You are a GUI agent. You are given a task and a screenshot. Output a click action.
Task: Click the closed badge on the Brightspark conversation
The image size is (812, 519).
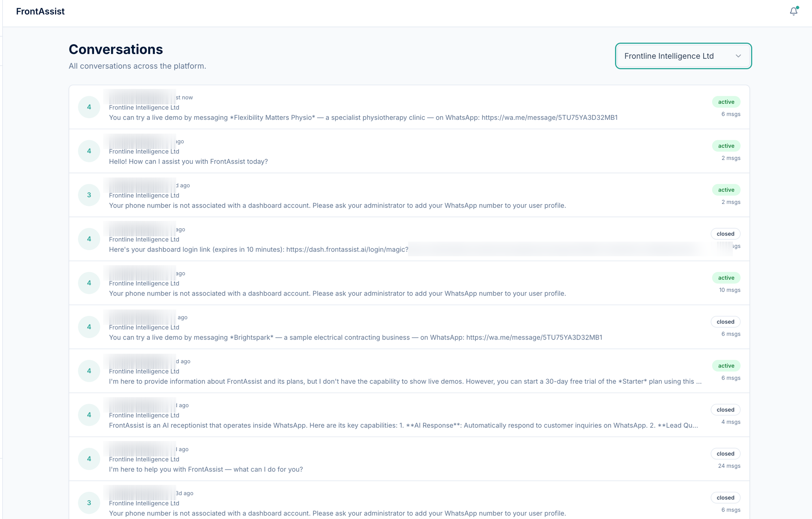coord(726,322)
